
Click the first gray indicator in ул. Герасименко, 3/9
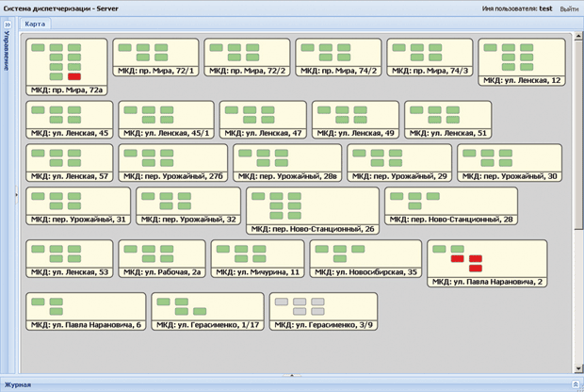282,302
